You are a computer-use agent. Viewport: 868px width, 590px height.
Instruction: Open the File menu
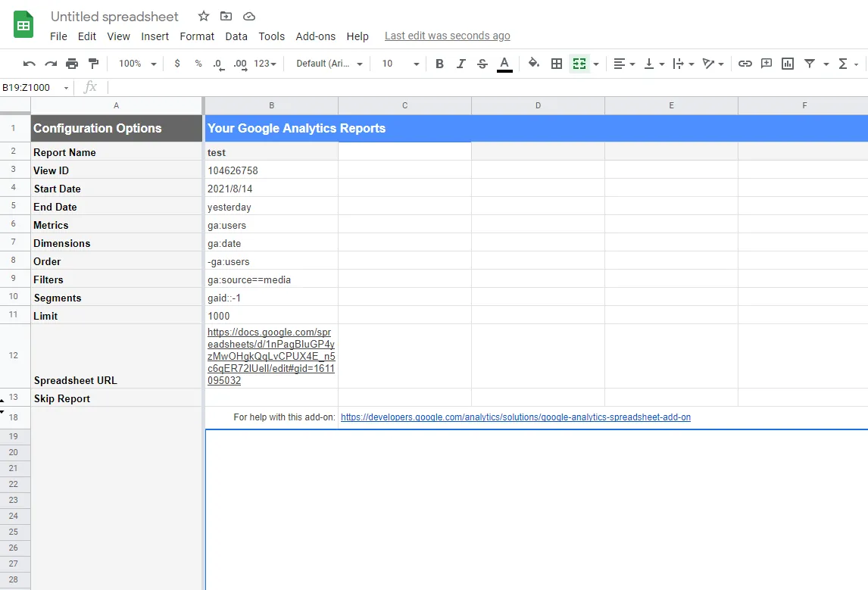click(x=58, y=36)
